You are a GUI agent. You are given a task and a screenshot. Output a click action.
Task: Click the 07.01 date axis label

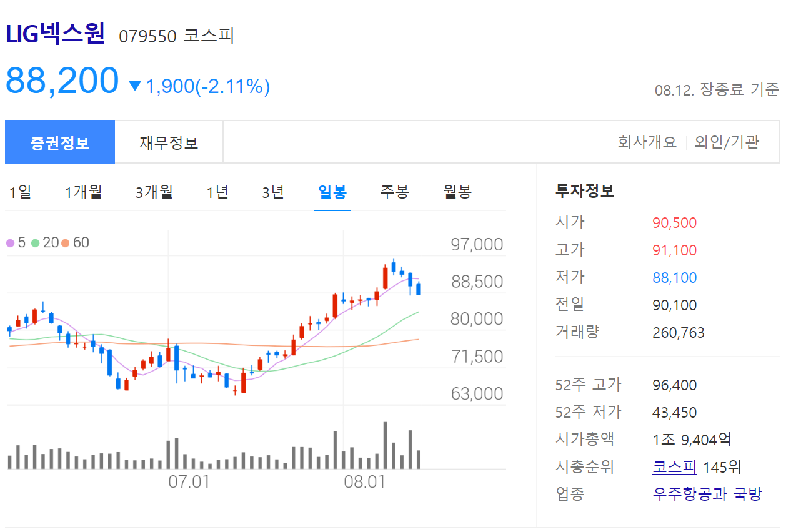pyautogui.click(x=189, y=481)
